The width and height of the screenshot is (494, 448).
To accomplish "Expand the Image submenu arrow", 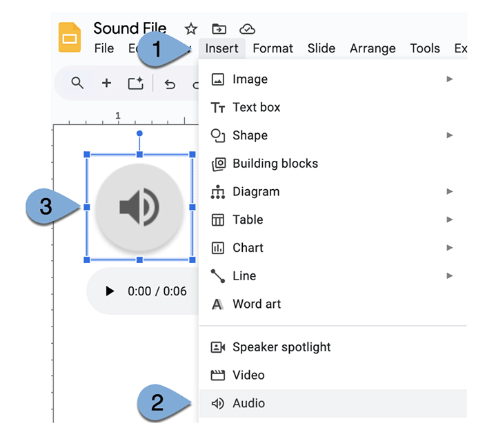I will (449, 79).
